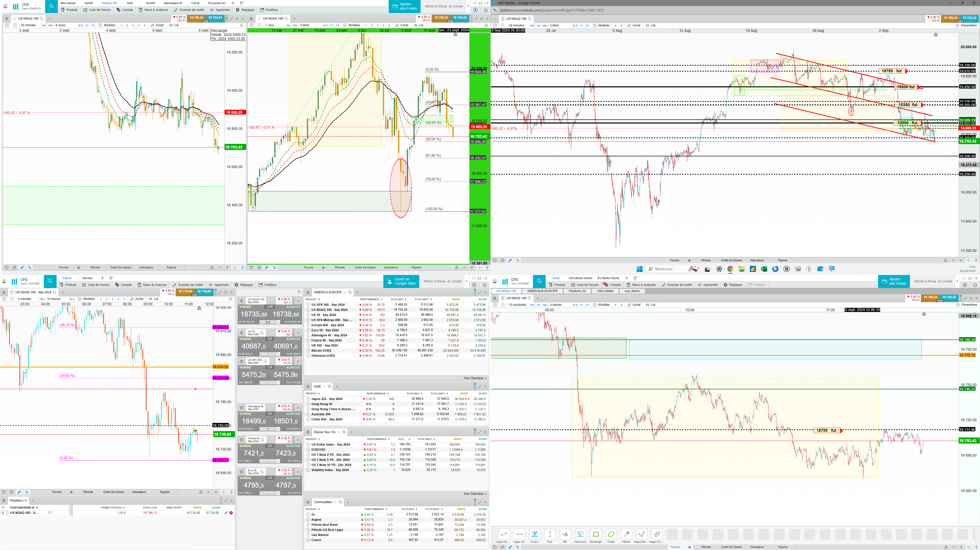The height and width of the screenshot is (550, 980).
Task: Click Ouvrir un Compte Réel button
Action: coord(401,281)
